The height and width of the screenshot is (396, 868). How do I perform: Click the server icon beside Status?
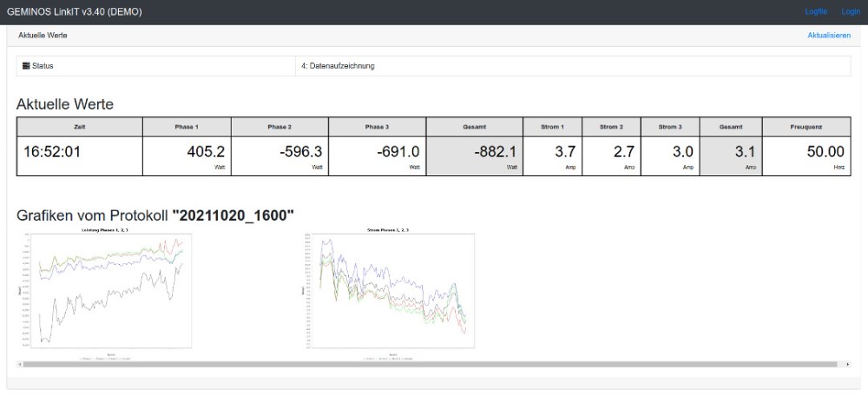point(26,66)
